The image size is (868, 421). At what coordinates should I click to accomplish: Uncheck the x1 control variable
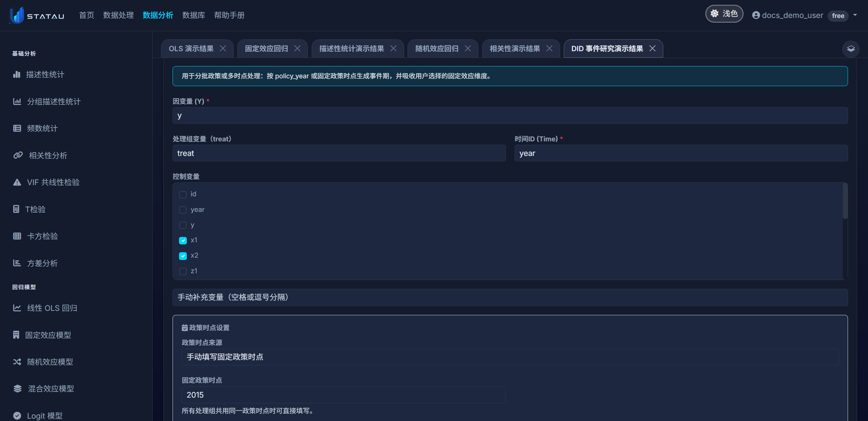coord(183,240)
